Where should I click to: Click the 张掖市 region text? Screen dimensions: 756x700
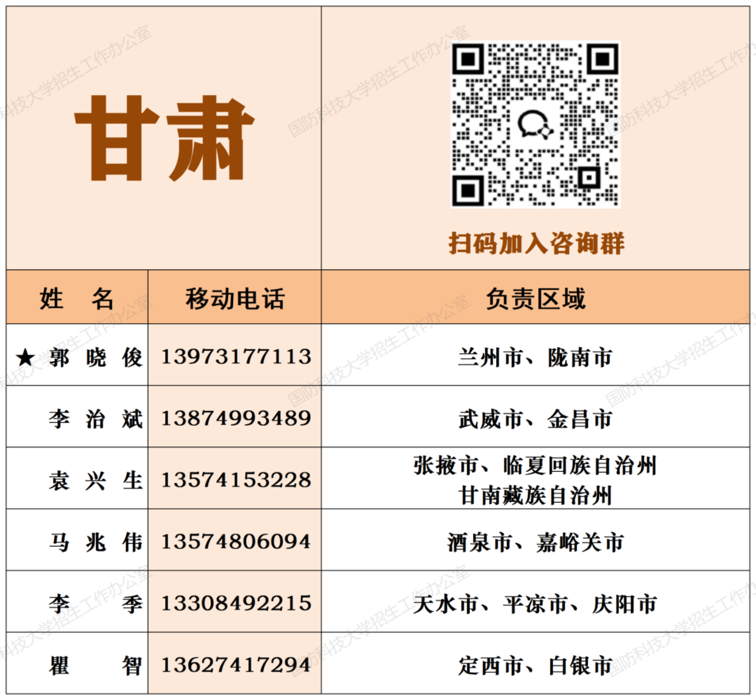pyautogui.click(x=446, y=466)
